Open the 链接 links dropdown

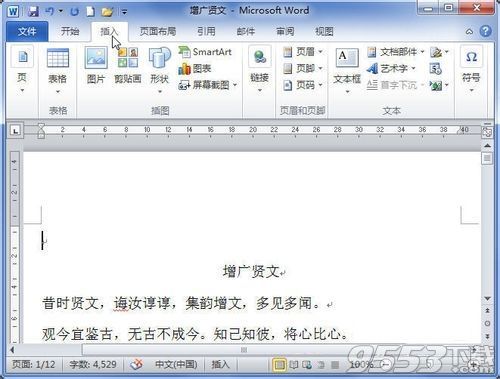coord(260,70)
